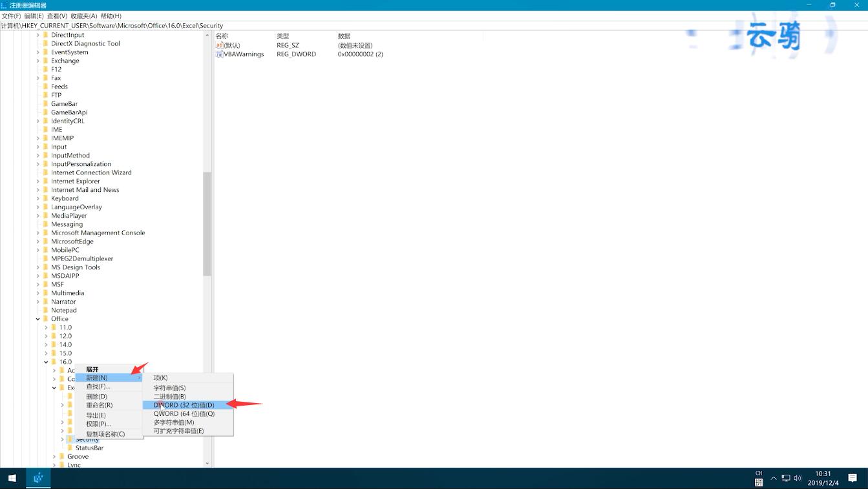Click the Keyboard folder icon
The image size is (868, 489).
(45, 198)
